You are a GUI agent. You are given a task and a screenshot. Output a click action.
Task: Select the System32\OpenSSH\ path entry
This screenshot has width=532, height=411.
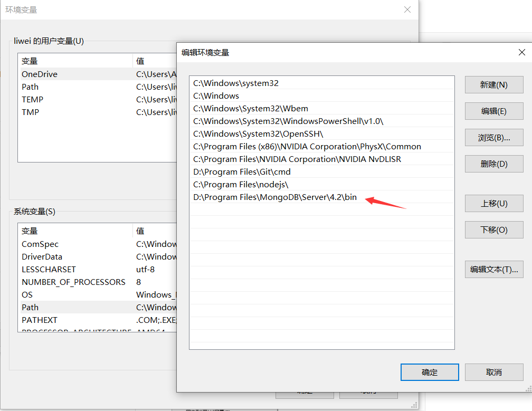click(x=321, y=133)
